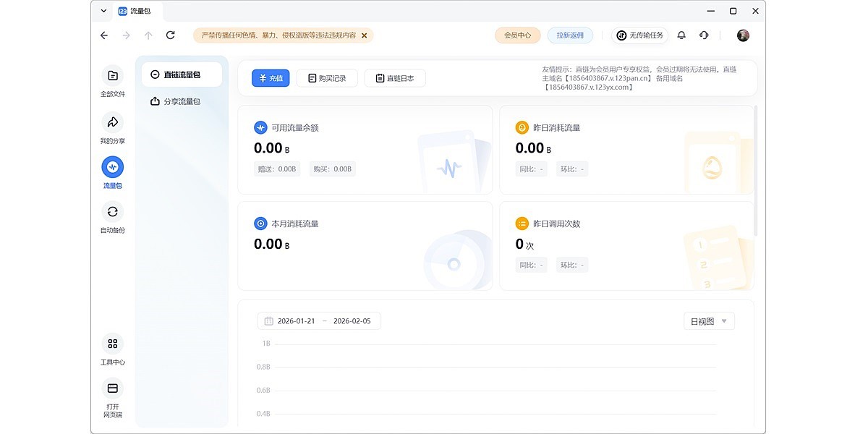
Task: Click the 充值 button
Action: (271, 78)
